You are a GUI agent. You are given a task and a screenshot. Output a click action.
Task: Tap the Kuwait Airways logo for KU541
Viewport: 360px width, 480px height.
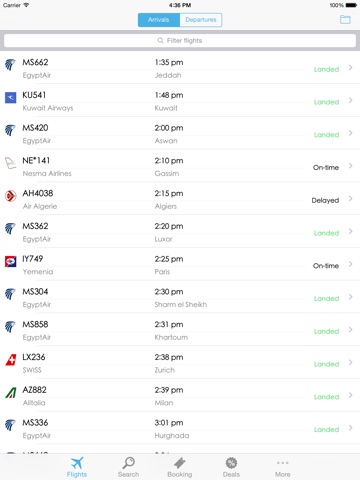[x=10, y=97]
